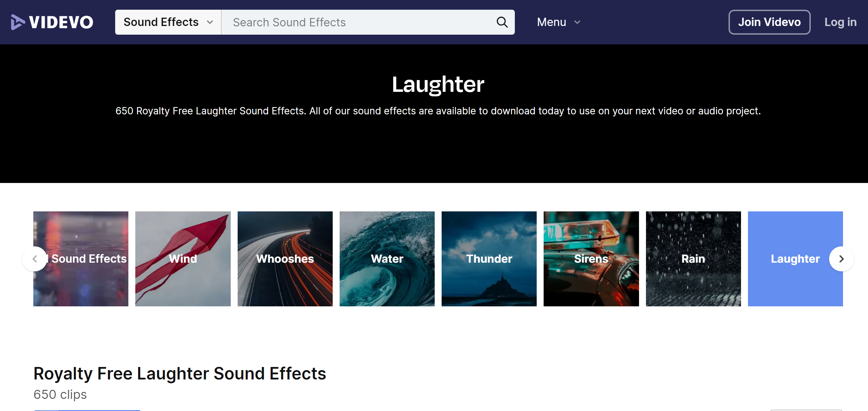This screenshot has height=411, width=868.
Task: Open the Sirens category tile
Action: pos(591,259)
